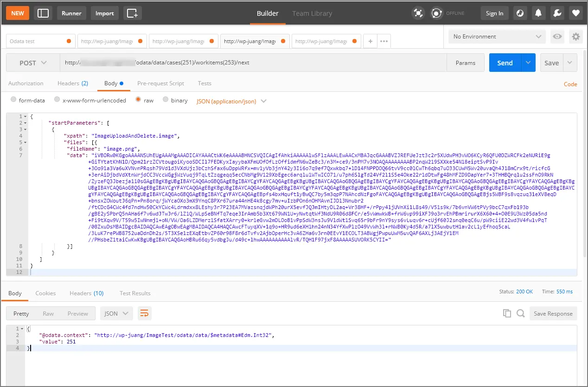Click the orange NEW button
Screen dimensions: 588x387
coord(18,13)
